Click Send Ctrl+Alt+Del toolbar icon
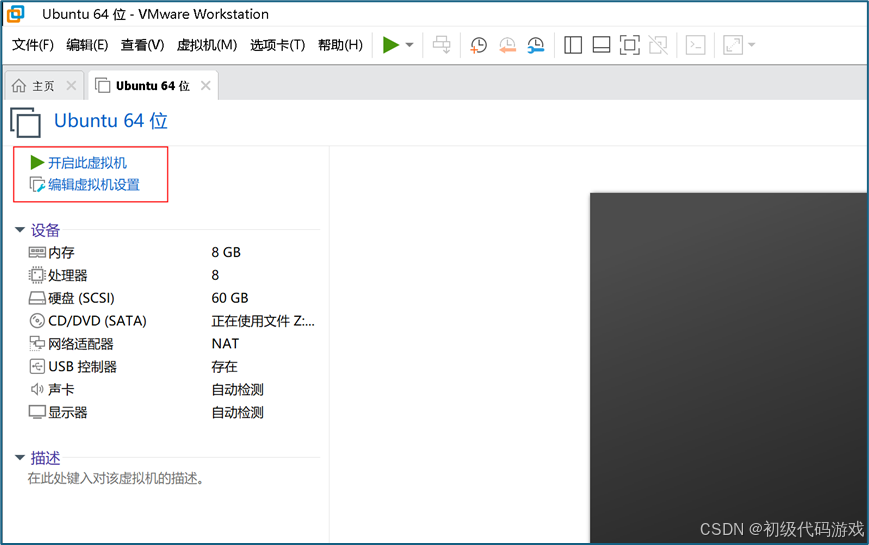The height and width of the screenshot is (545, 869). [442, 45]
